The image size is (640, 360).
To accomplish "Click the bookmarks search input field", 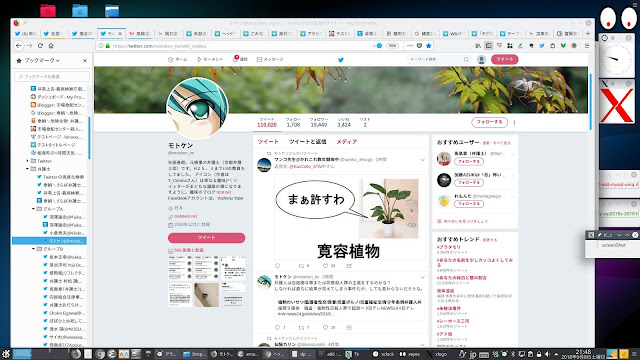I will [x=52, y=76].
